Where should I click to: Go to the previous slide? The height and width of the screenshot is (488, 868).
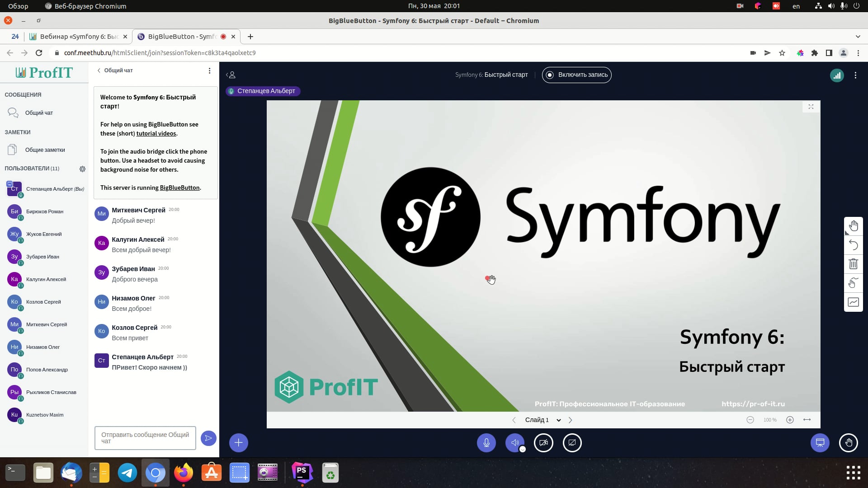pyautogui.click(x=514, y=420)
